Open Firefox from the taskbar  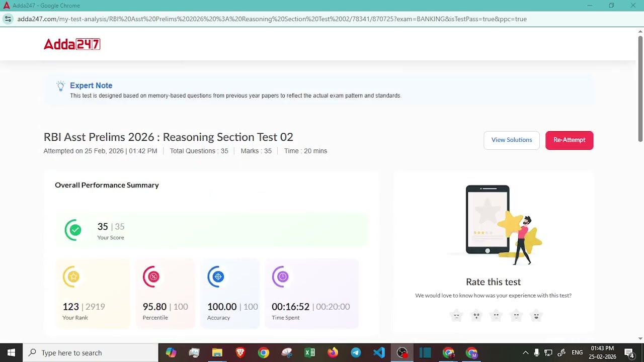pyautogui.click(x=333, y=353)
